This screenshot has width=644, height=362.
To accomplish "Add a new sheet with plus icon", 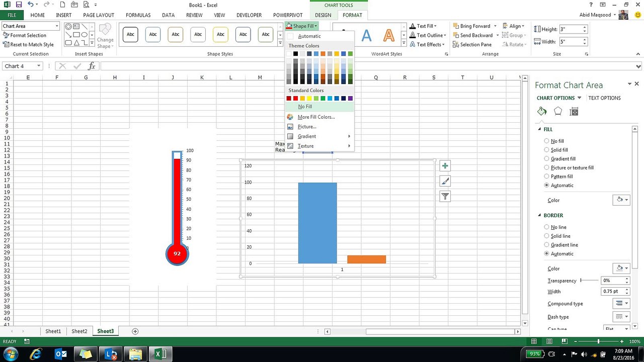I will pyautogui.click(x=135, y=331).
